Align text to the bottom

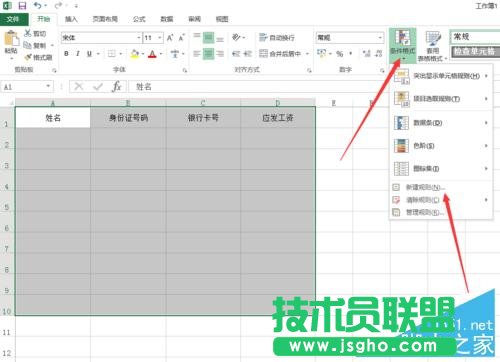(x=220, y=38)
